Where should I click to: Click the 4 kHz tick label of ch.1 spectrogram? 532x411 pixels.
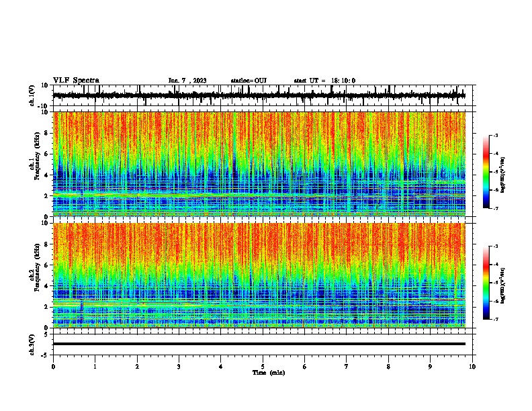tap(46, 175)
